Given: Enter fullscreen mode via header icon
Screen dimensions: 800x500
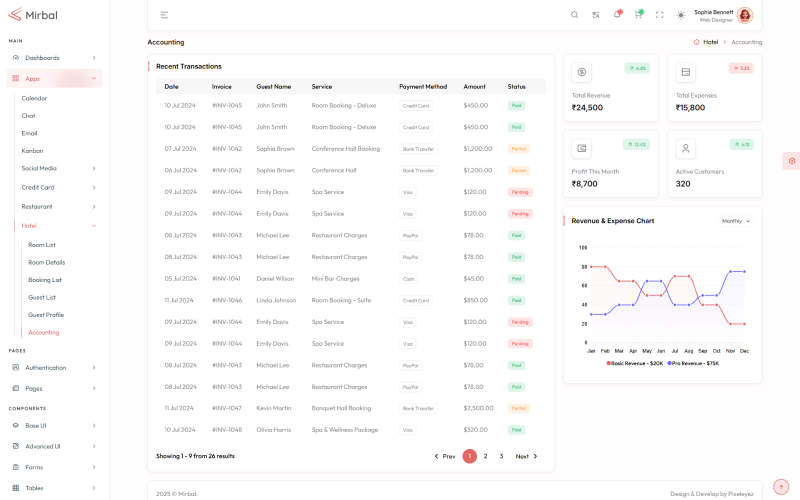Looking at the screenshot, I should point(659,15).
